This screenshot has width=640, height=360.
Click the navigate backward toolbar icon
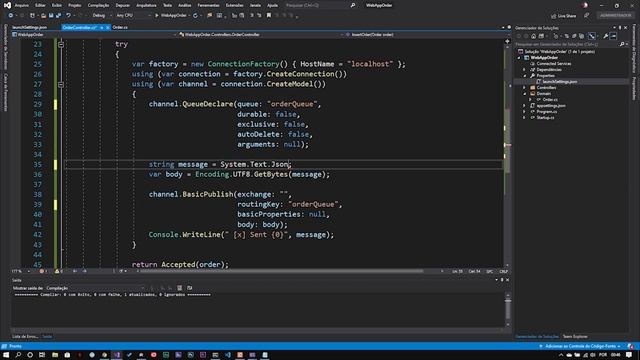(x=11, y=16)
